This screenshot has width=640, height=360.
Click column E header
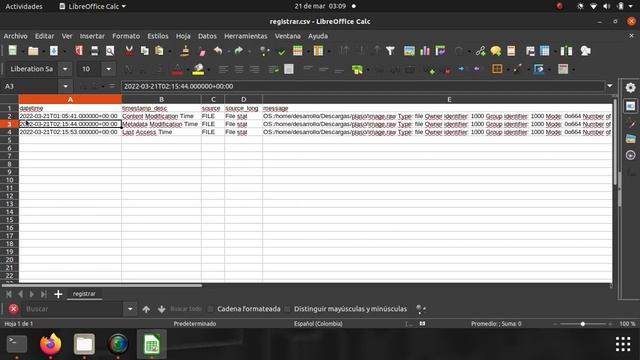[x=449, y=99]
